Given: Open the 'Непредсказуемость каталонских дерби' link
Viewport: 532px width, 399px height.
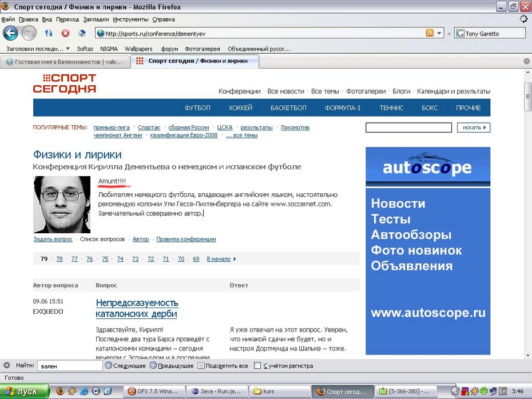Looking at the screenshot, I should click(x=137, y=308).
